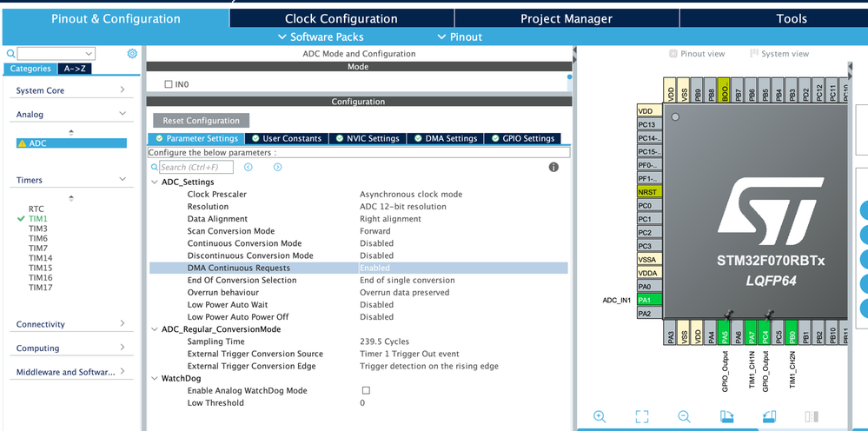This screenshot has width=868, height=431.
Task: Enable the IN0 checkbox
Action: point(169,84)
